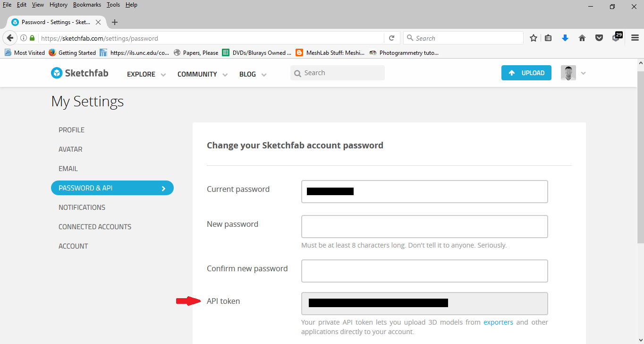Open the Photogrammetry tutorial bookmark
The image size is (644, 344).
click(x=404, y=53)
